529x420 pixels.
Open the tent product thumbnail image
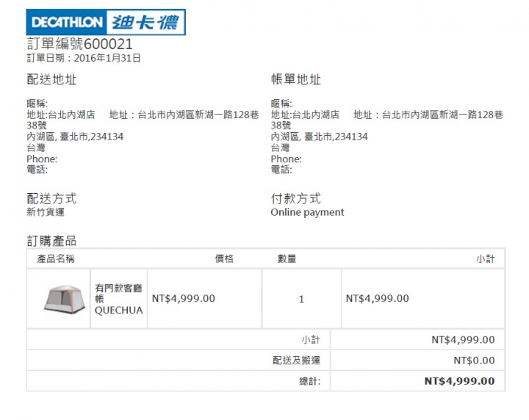click(64, 300)
